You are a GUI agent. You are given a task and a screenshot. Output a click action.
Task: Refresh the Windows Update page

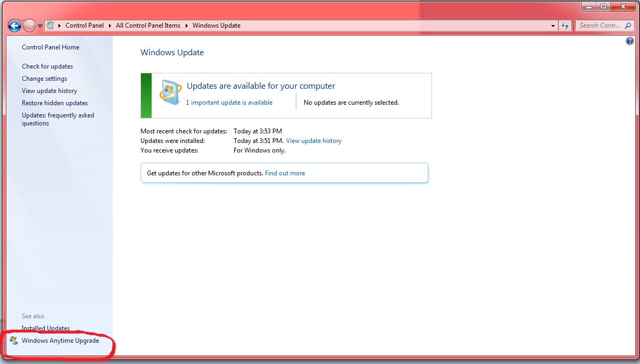click(565, 26)
